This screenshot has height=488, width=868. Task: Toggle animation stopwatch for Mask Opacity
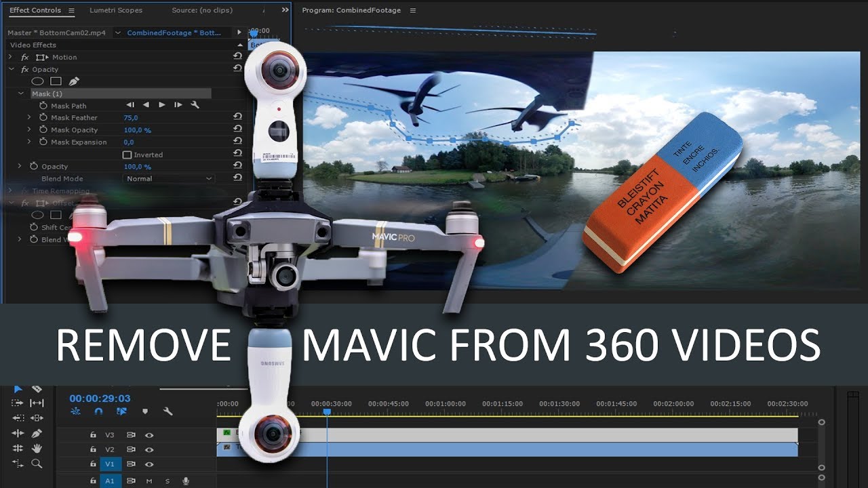[x=43, y=130]
